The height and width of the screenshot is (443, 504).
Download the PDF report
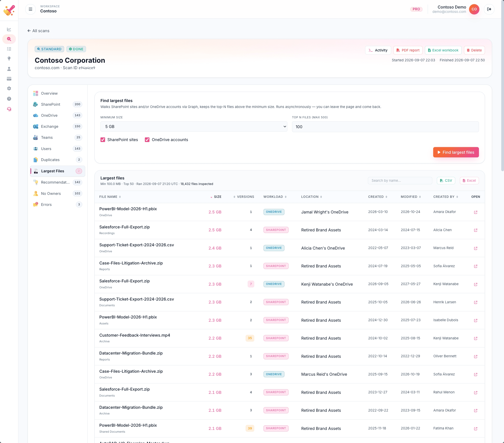[408, 50]
